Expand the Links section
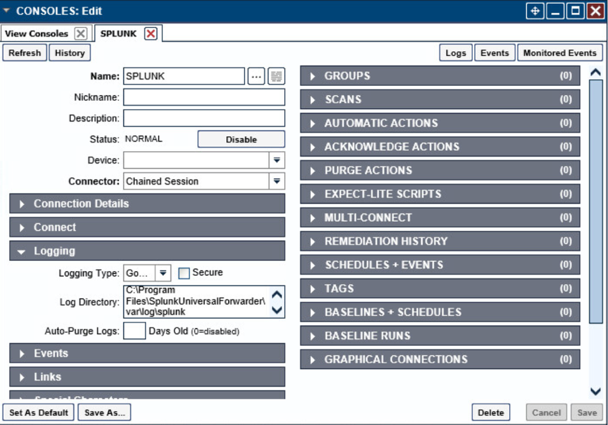Image resolution: width=608 pixels, height=425 pixels. (147, 377)
